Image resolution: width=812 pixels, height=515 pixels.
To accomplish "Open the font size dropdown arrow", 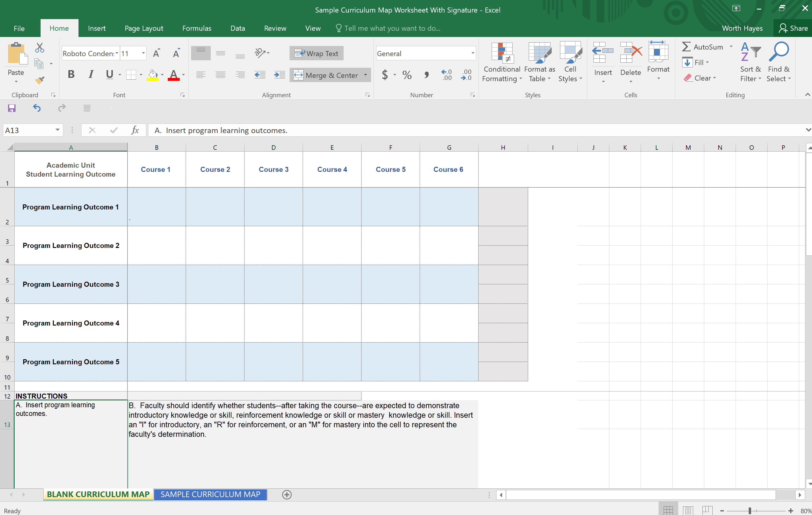I will [143, 53].
